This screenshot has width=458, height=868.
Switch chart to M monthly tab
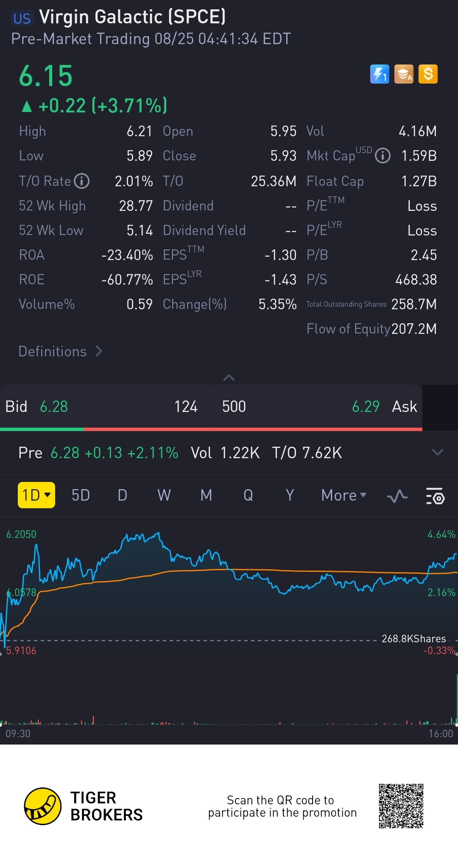(x=206, y=495)
